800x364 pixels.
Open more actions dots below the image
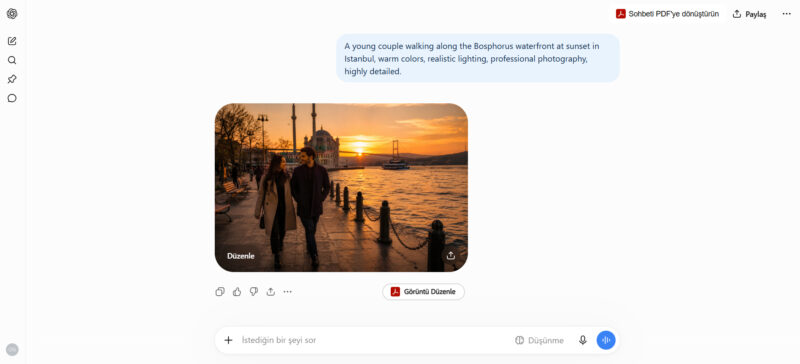[x=287, y=292]
